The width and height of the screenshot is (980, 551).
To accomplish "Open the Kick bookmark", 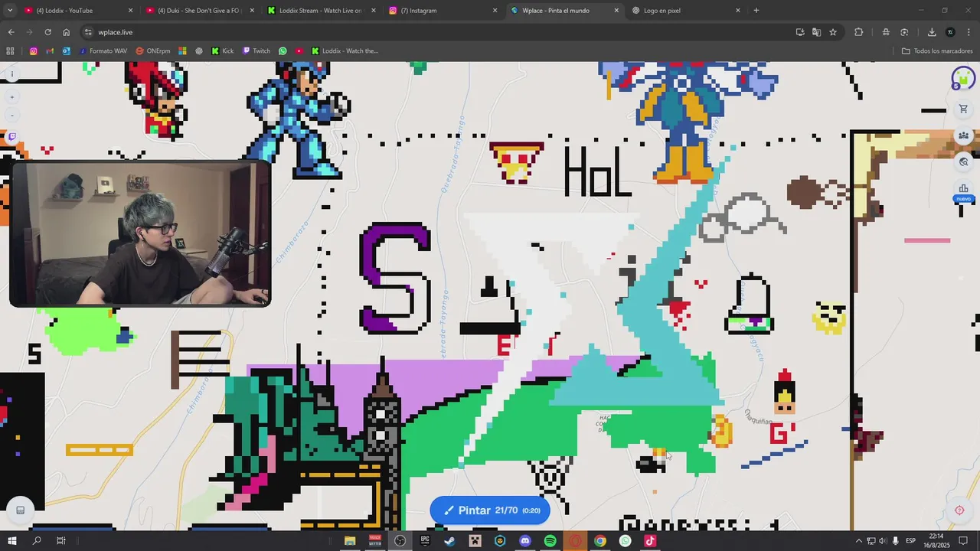I will (223, 51).
